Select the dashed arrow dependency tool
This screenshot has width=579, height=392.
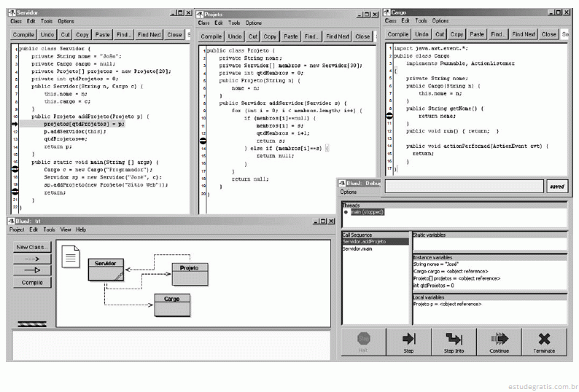pos(32,259)
